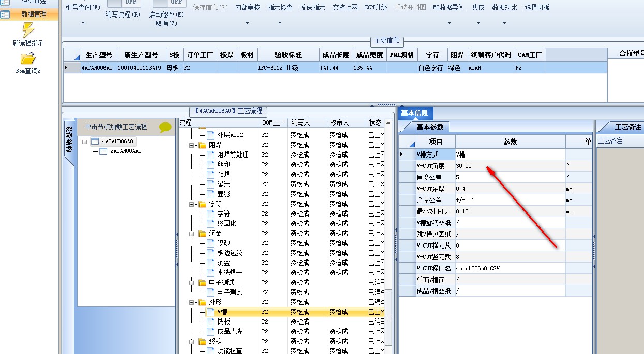Open the 数据对比 dropdown arrow
The image size is (644, 354).
pyautogui.click(x=504, y=23)
